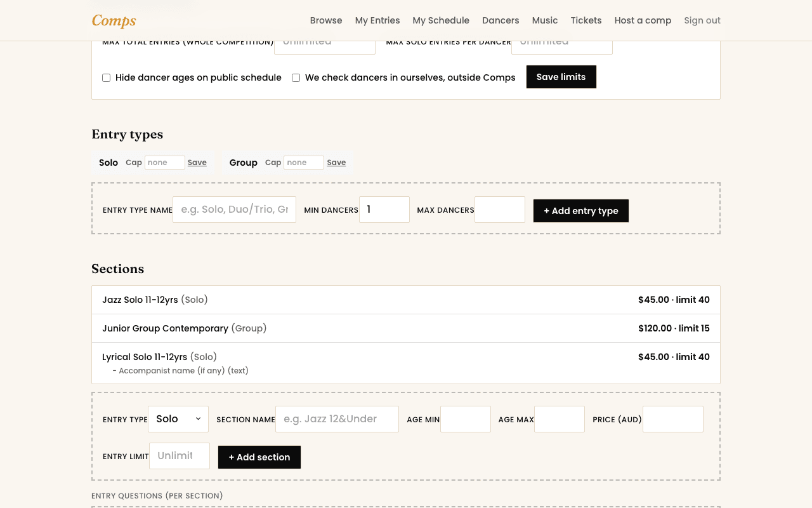812x508 pixels.
Task: Save the Group entry type cap
Action: [x=336, y=163]
